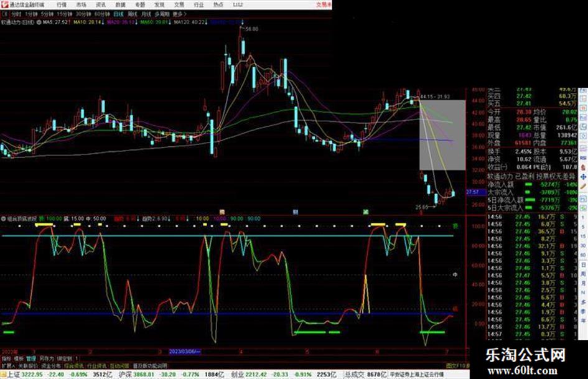Click the RSI icon in the right toolbar

(583, 158)
